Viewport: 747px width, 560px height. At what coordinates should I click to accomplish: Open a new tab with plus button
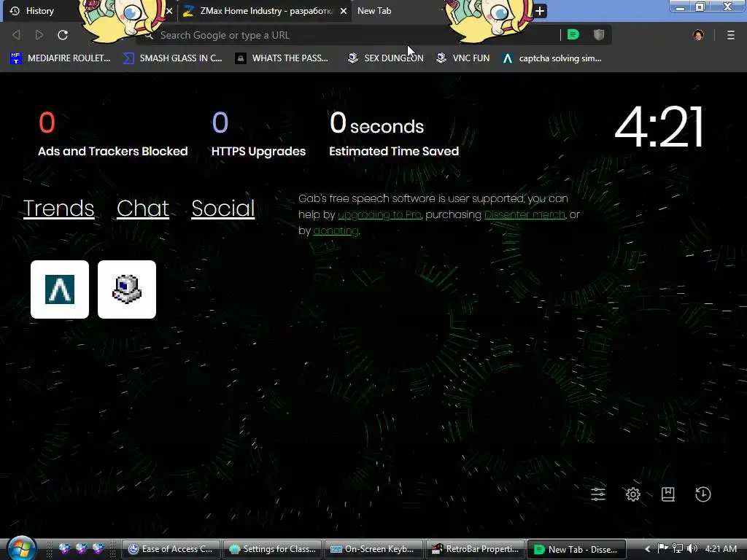tap(539, 11)
